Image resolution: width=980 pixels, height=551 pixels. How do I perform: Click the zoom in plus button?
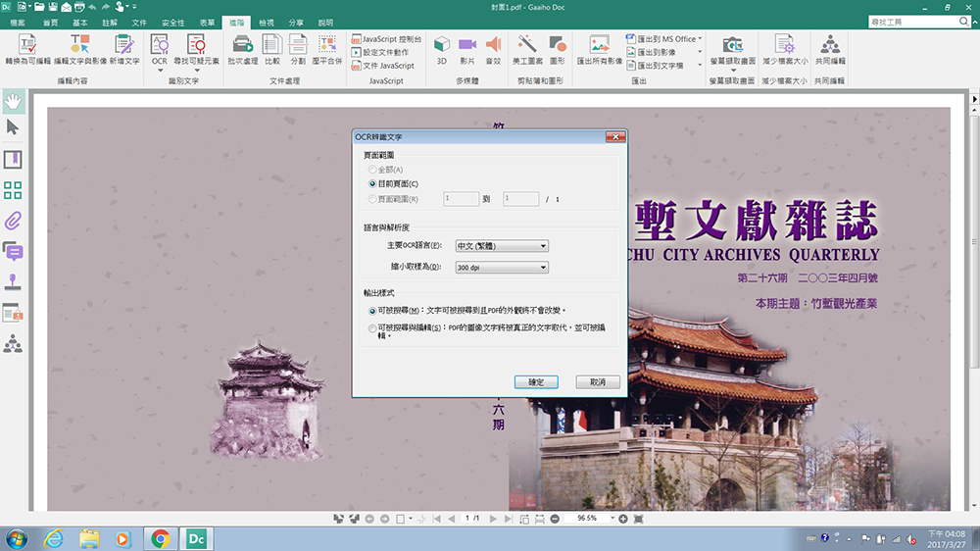622,518
